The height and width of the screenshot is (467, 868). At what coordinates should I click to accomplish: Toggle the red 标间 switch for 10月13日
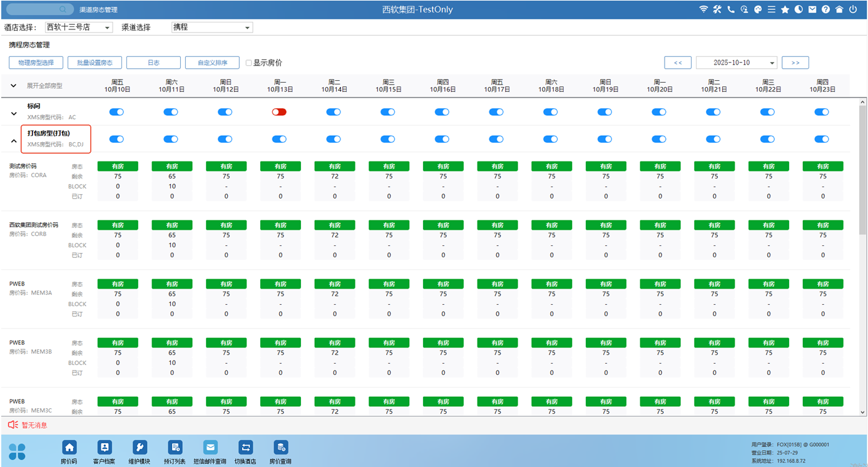[x=279, y=112]
